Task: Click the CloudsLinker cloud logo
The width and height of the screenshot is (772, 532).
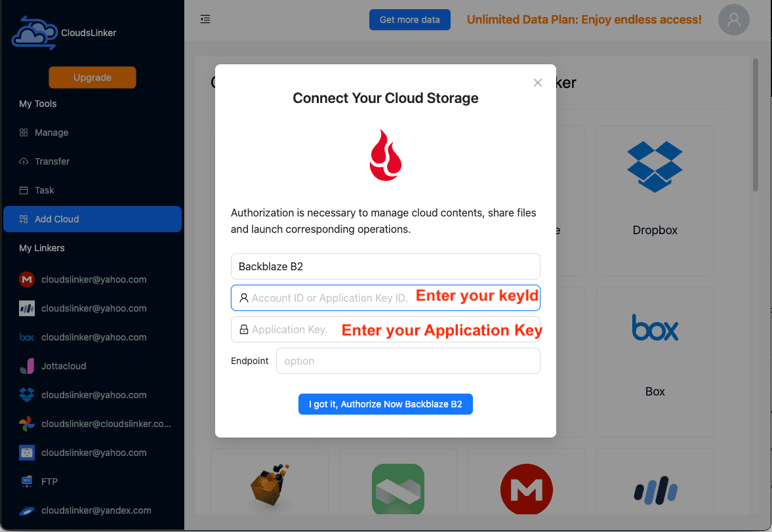Action: 35,33
